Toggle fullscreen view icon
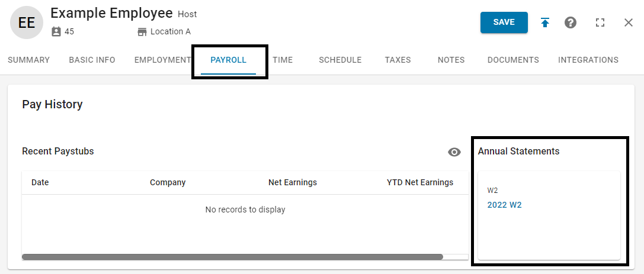Viewport: 644px width, 274px height. point(600,22)
